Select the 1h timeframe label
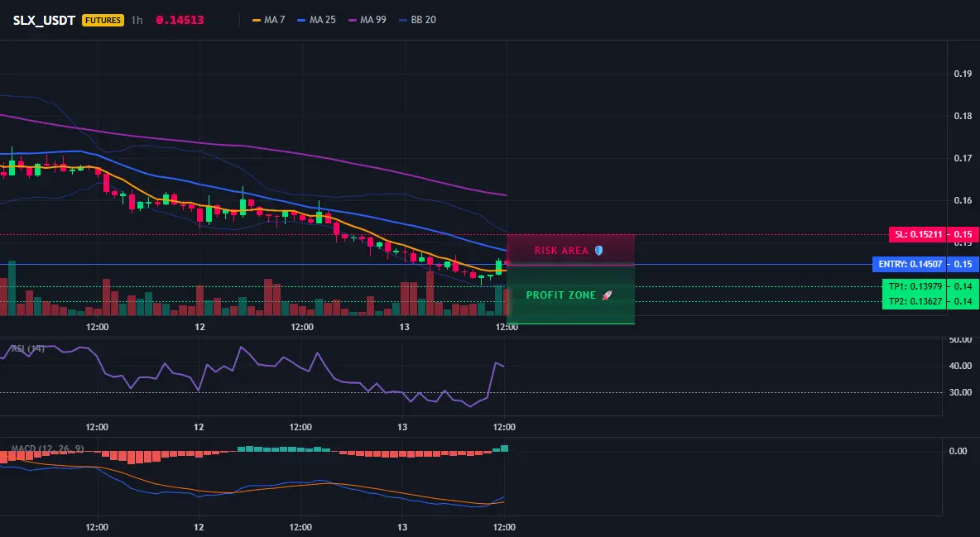980x537 pixels. 137,20
